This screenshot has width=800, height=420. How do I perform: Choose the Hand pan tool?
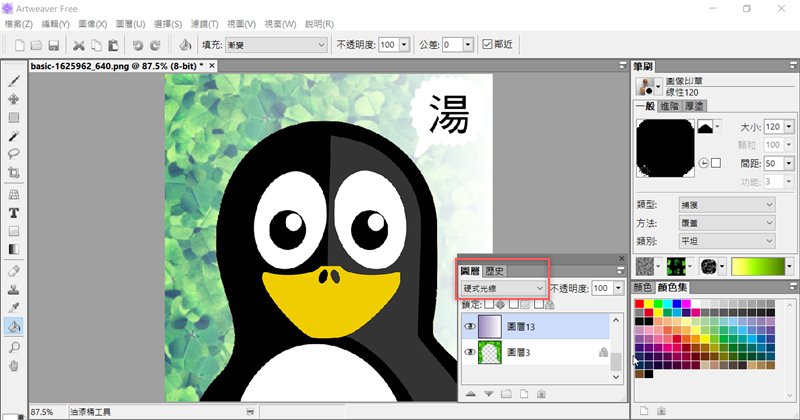click(x=14, y=365)
